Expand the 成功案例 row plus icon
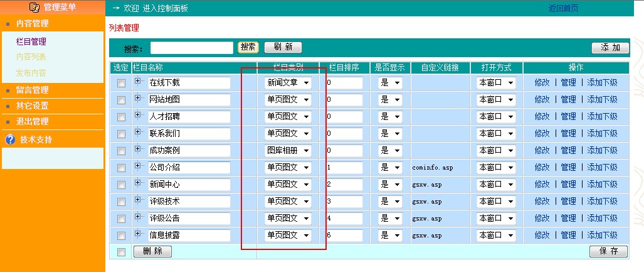Screen dimensions: 644x272 (x=137, y=148)
